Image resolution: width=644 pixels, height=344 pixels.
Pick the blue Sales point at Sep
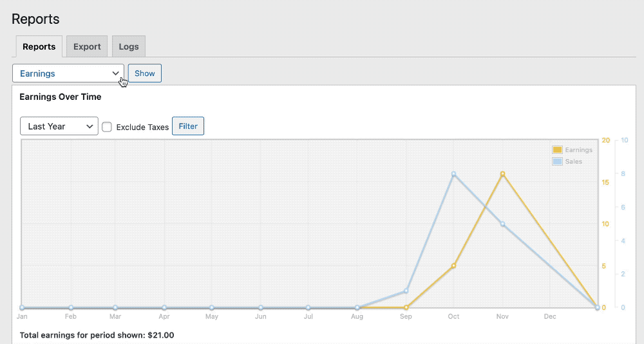(406, 291)
